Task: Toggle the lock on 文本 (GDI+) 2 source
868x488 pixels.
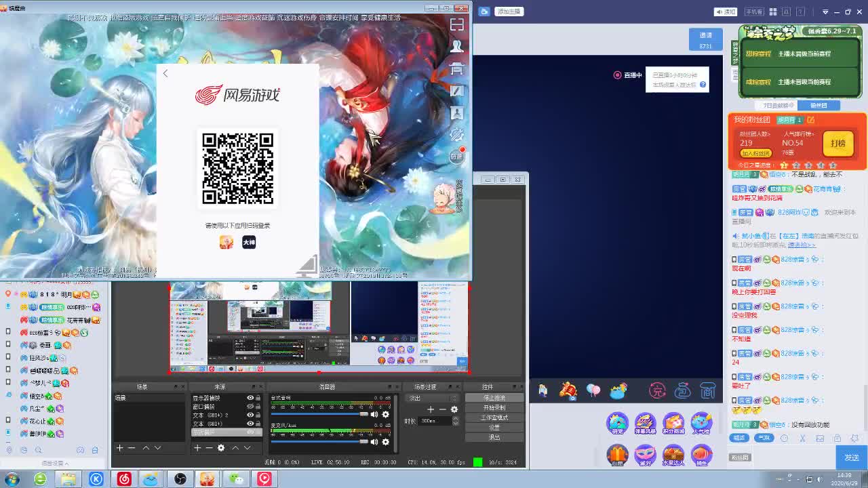Action: [x=258, y=415]
